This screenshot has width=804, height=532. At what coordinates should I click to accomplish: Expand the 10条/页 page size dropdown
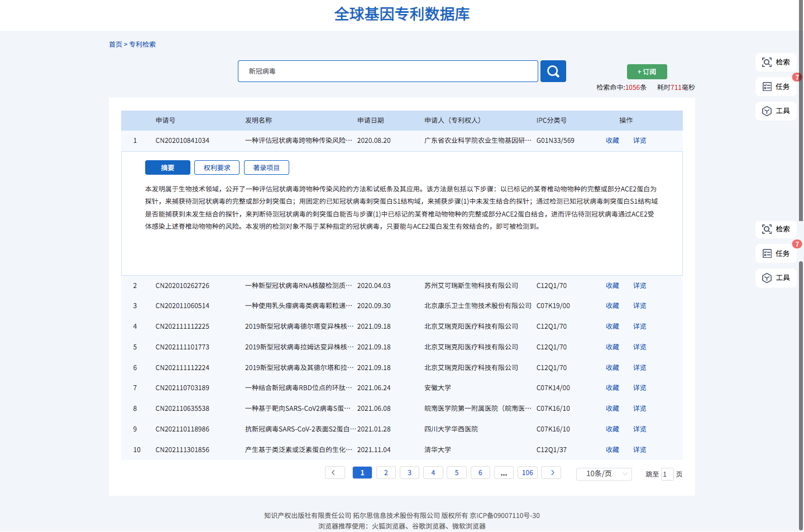point(604,474)
